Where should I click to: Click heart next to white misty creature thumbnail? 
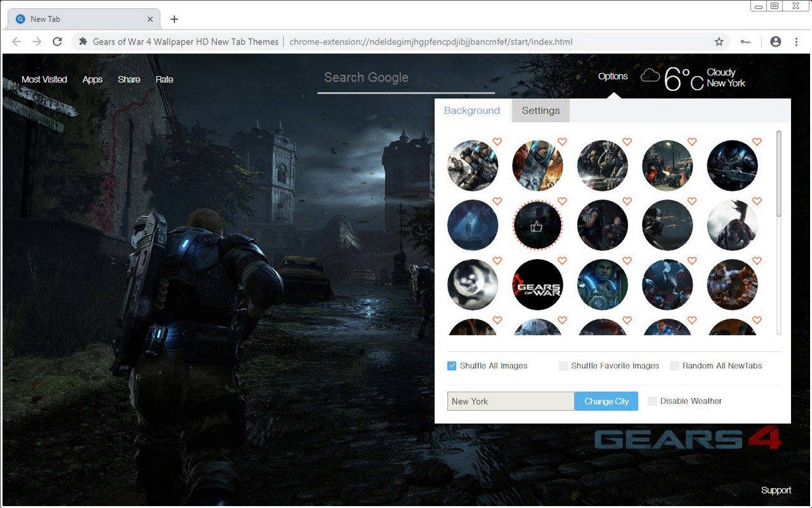[757, 202]
